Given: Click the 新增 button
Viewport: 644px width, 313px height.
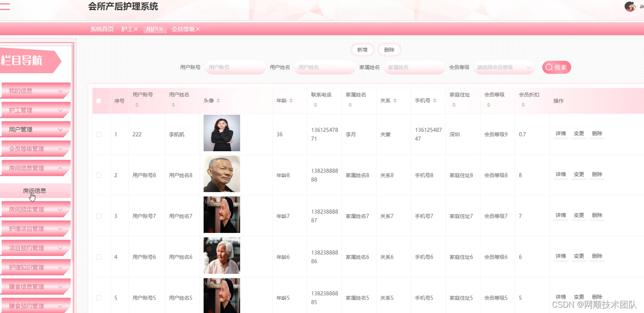Looking at the screenshot, I should (362, 49).
